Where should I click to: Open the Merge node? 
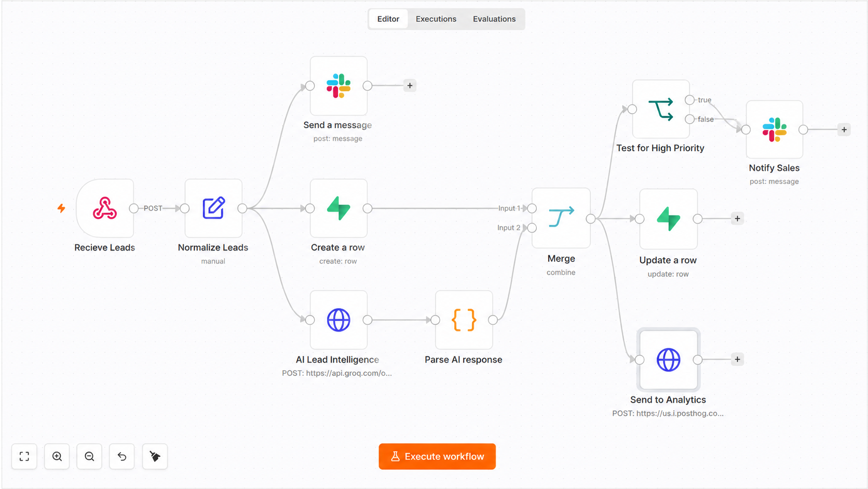[x=561, y=218]
